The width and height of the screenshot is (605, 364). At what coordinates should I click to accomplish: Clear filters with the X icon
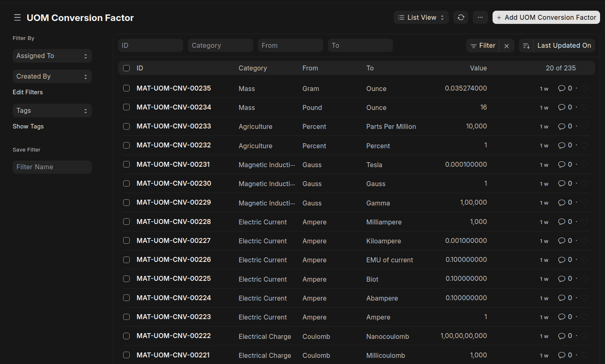tap(507, 46)
